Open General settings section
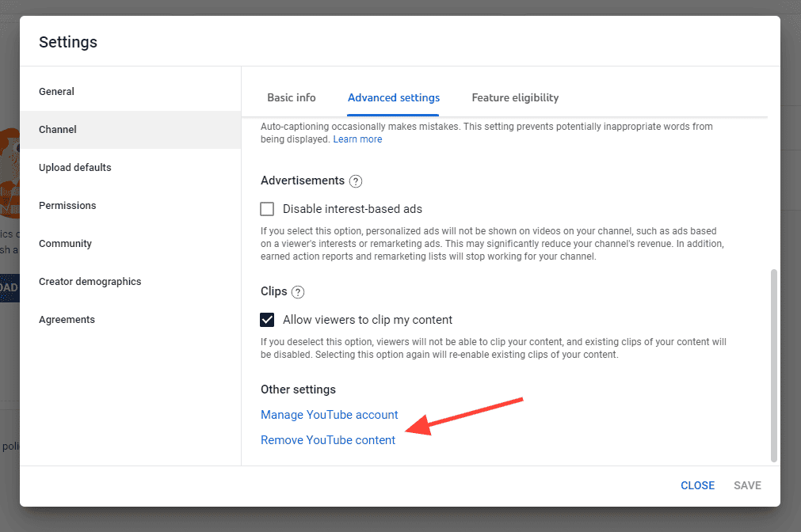This screenshot has height=532, width=801. click(56, 91)
